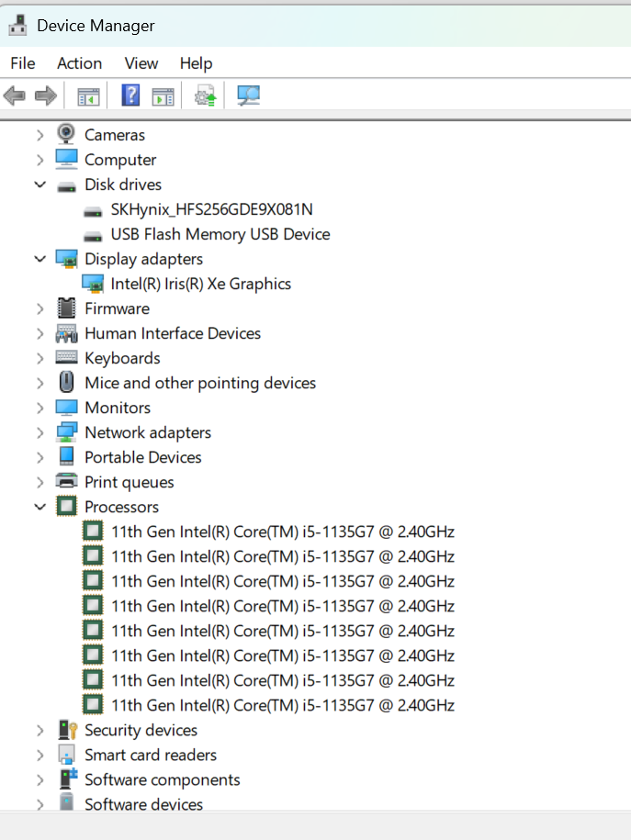The image size is (631, 840).
Task: Click the Cameras webcam icon
Action: (x=66, y=134)
